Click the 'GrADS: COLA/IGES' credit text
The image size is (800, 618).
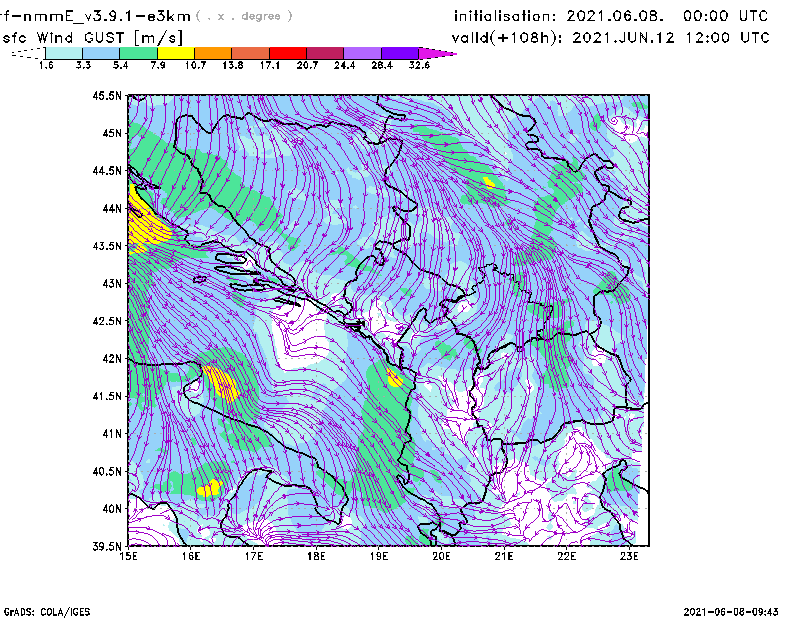click(47, 612)
